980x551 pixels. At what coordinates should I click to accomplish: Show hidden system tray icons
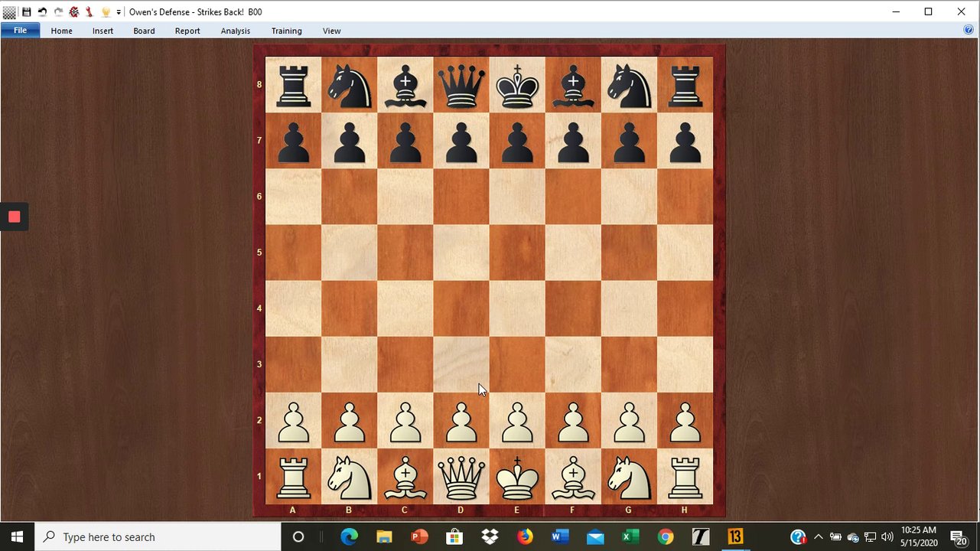(818, 536)
